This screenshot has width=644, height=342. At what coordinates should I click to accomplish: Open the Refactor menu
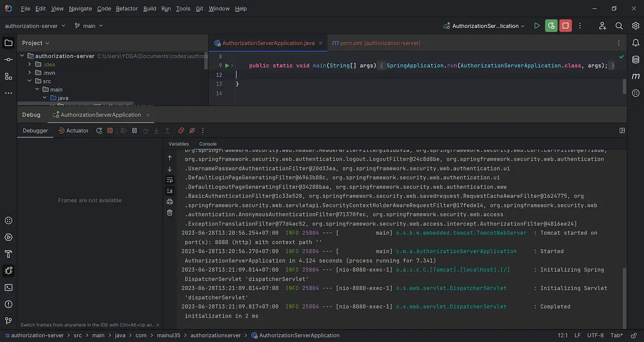(127, 8)
